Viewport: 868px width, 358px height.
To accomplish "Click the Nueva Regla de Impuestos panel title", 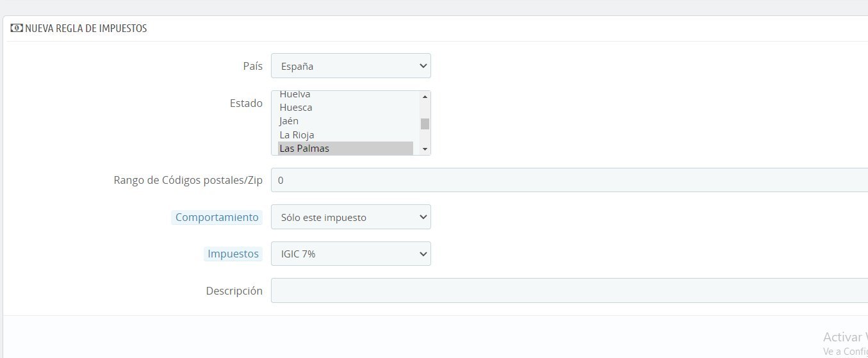I will click(x=86, y=28).
